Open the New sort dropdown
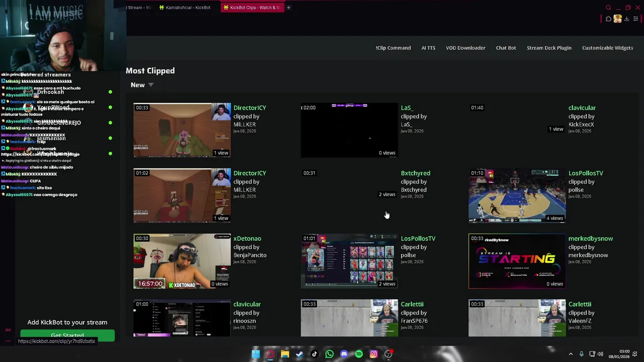The width and height of the screenshot is (644, 362). point(142,85)
